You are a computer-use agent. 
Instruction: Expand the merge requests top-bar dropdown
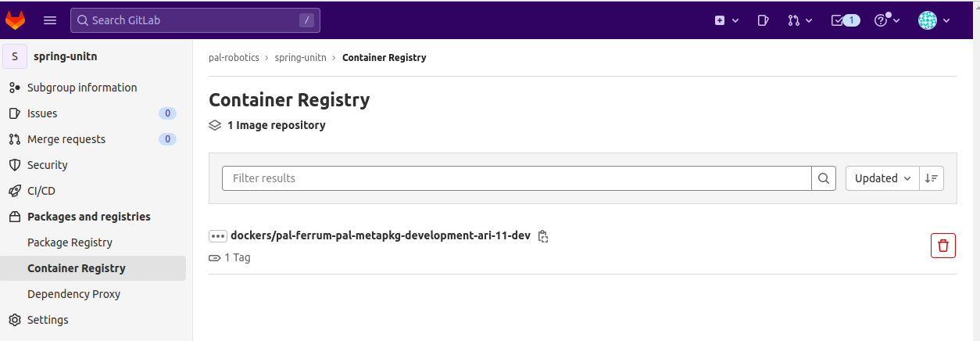[800, 20]
